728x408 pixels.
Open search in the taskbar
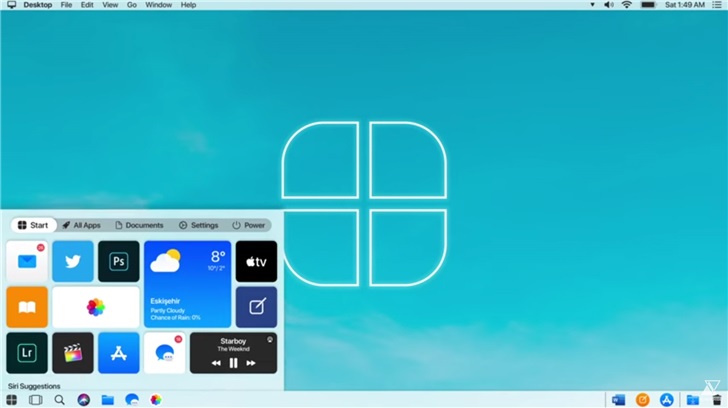59,400
